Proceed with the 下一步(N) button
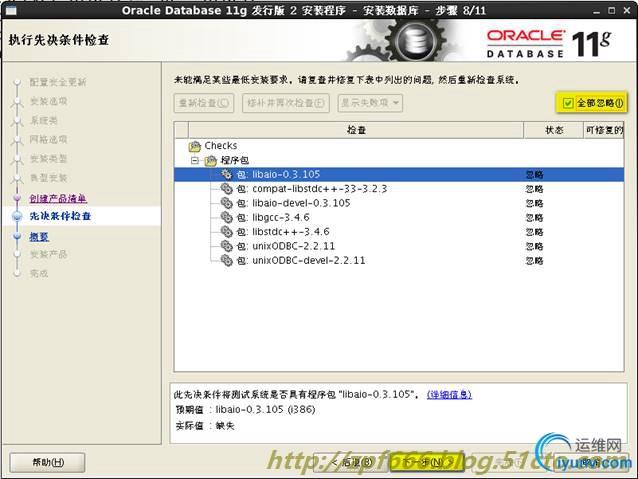Screen dimensions: 638x479 tap(427, 463)
